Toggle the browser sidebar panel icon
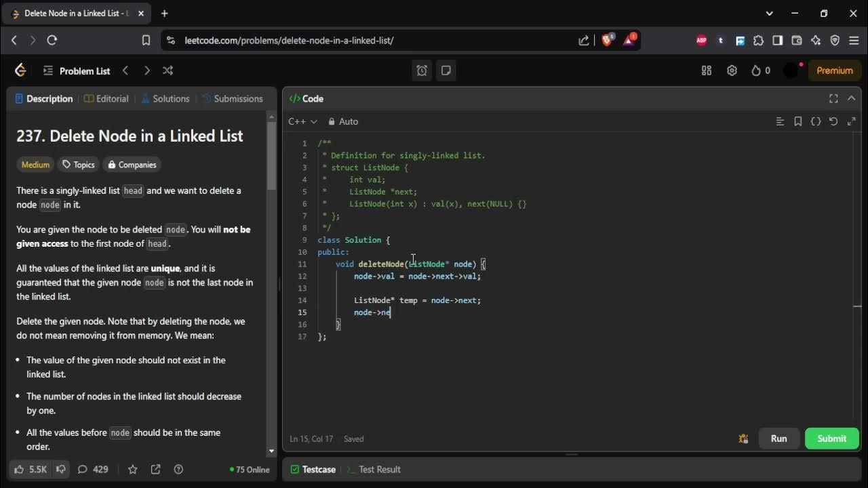868x488 pixels. [778, 40]
